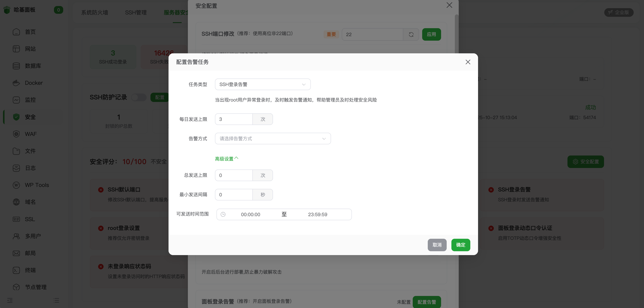Collapse the 高级设置 advanced settings section

point(226,158)
